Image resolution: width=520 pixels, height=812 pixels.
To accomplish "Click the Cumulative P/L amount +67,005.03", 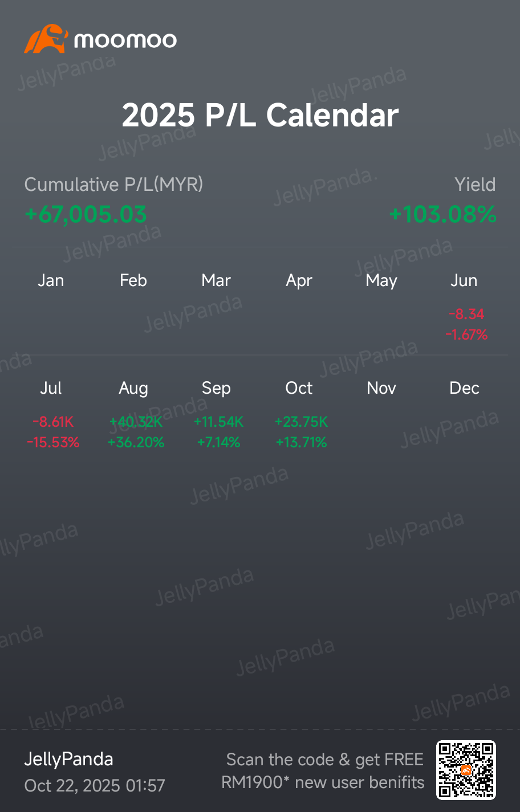I will tap(86, 215).
